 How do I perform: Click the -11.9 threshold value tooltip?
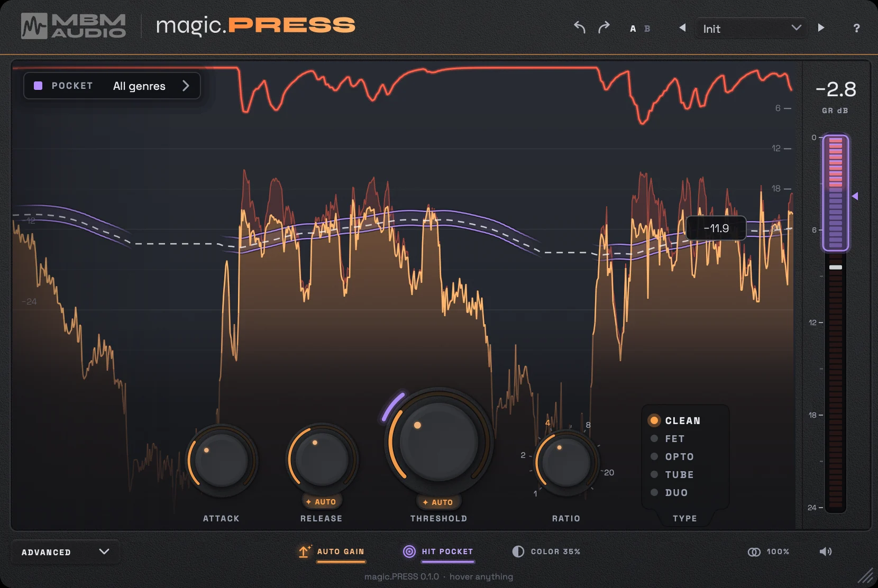[x=716, y=228]
